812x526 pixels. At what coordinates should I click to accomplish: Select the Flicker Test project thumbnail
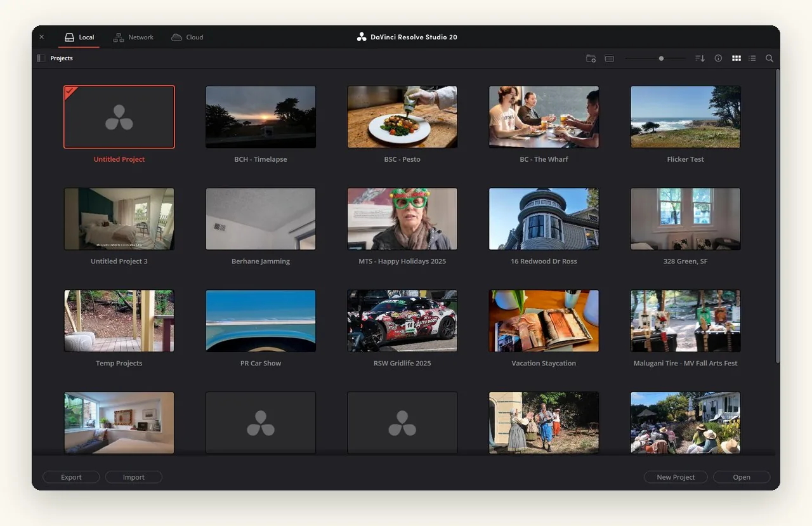pyautogui.click(x=685, y=117)
